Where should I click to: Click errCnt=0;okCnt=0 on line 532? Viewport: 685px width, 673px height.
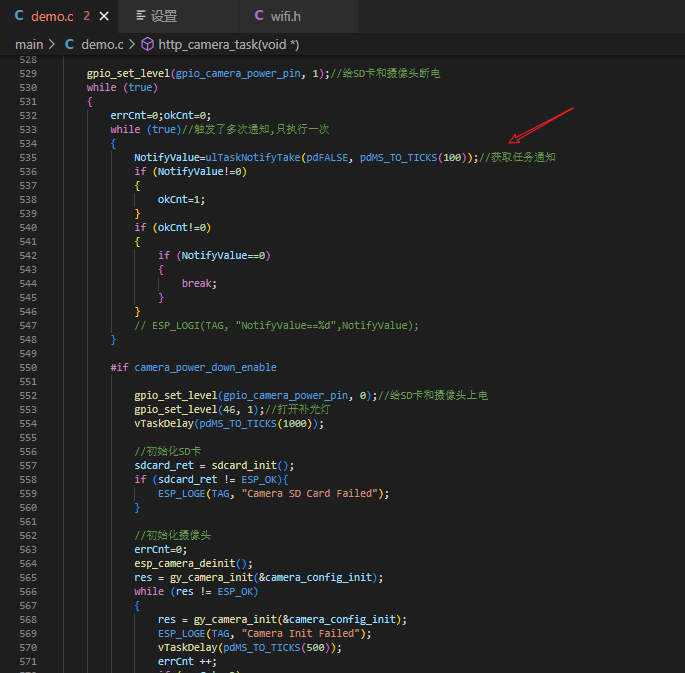click(x=160, y=116)
